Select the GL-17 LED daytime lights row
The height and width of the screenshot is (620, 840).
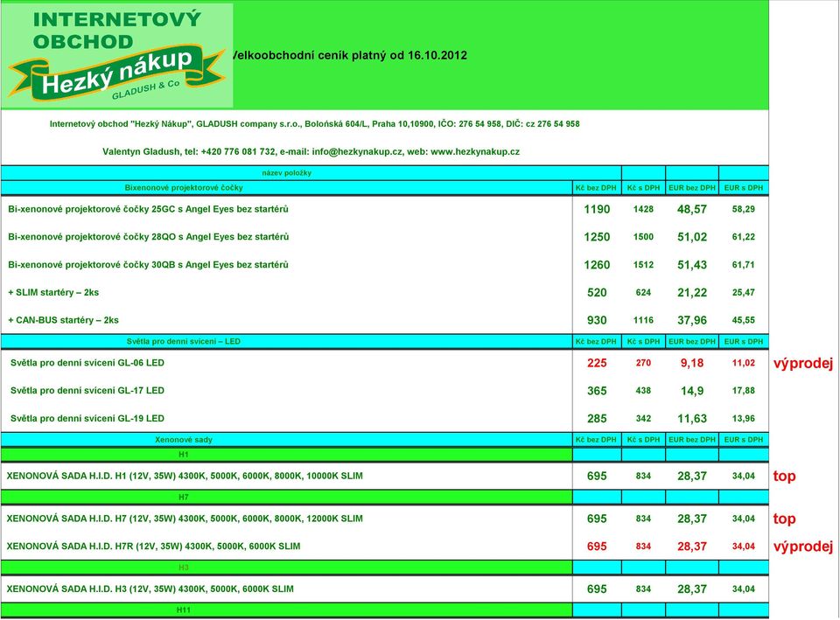pos(87,391)
